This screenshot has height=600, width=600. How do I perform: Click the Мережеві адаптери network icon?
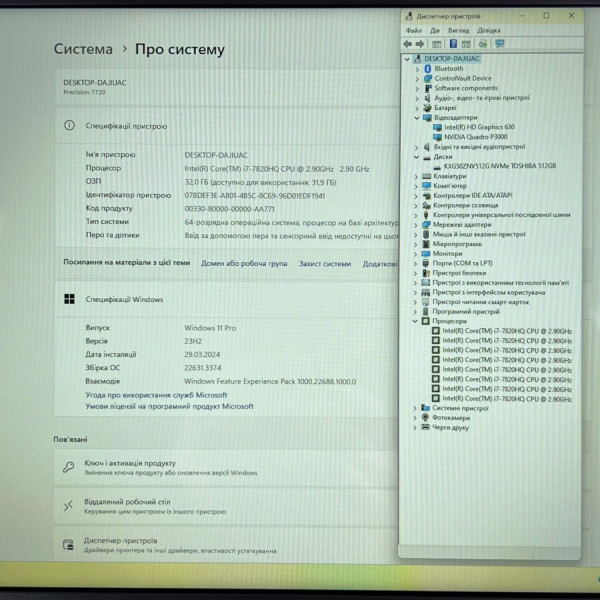(426, 225)
